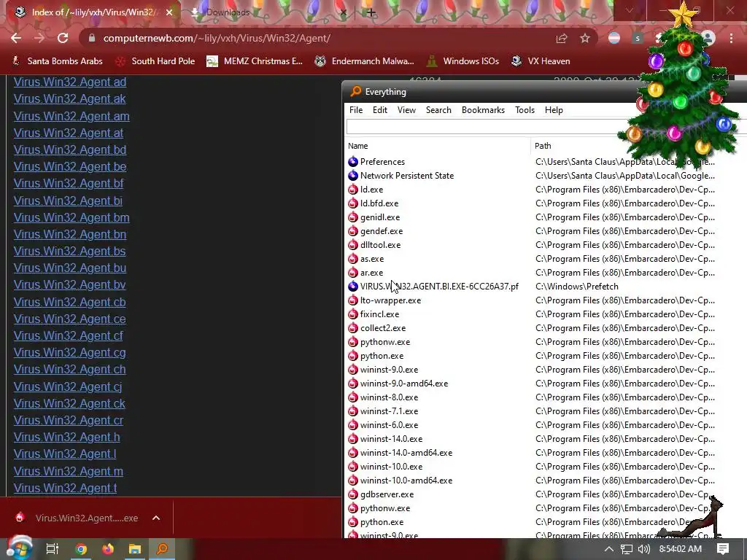Open notification center icon
747x560 pixels.
coord(723,549)
